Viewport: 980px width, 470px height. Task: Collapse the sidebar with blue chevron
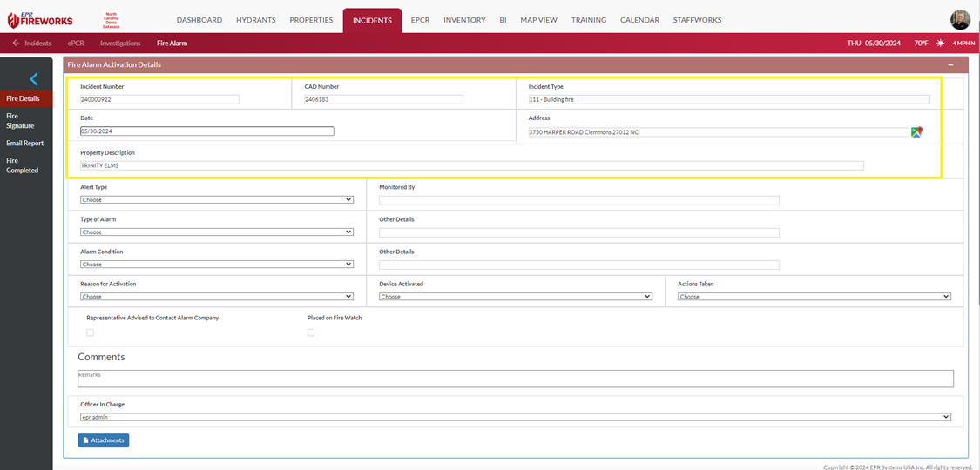point(34,78)
